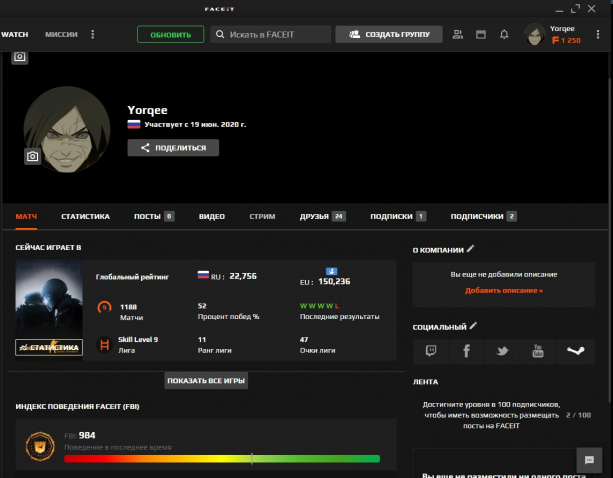The width and height of the screenshot is (613, 478).
Task: Switch to the СТАТИСТИКА tab
Action: [85, 216]
